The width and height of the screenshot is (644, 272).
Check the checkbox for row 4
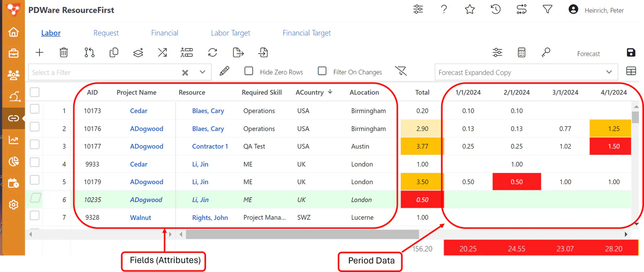(x=35, y=162)
